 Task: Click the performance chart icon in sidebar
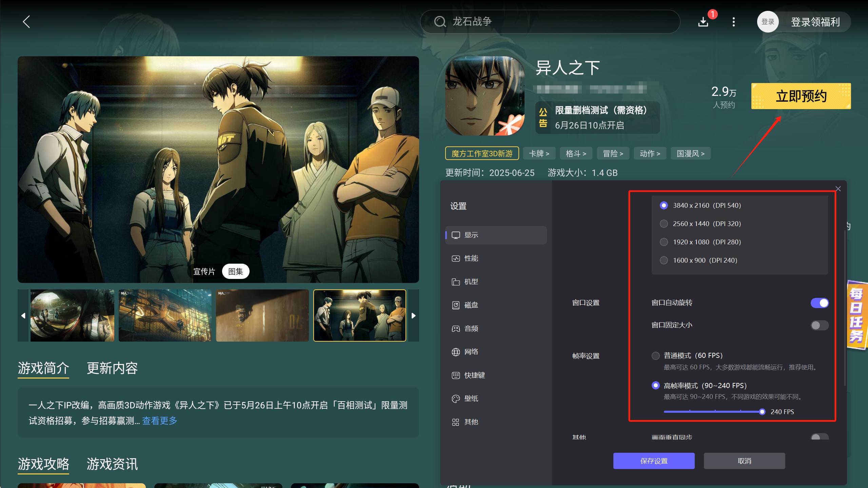[x=456, y=259]
